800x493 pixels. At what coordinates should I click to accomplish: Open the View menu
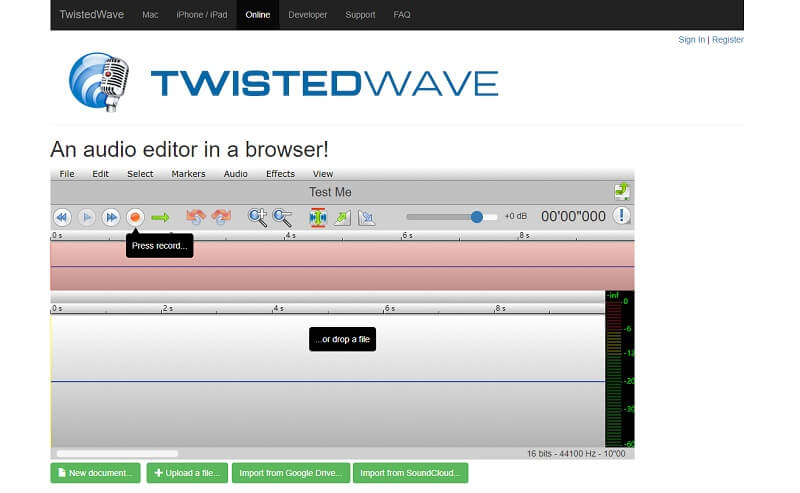coord(323,174)
